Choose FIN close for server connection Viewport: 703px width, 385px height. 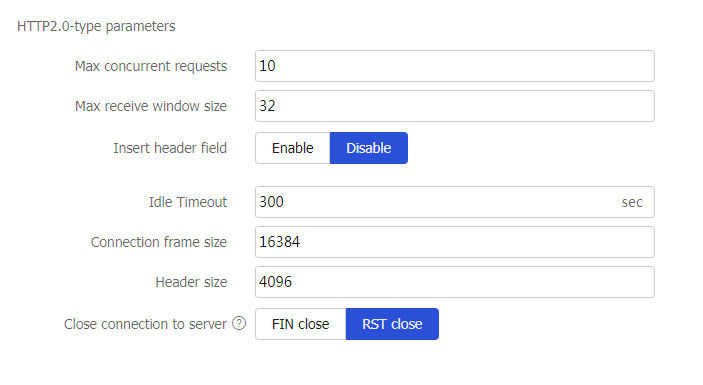(x=300, y=324)
